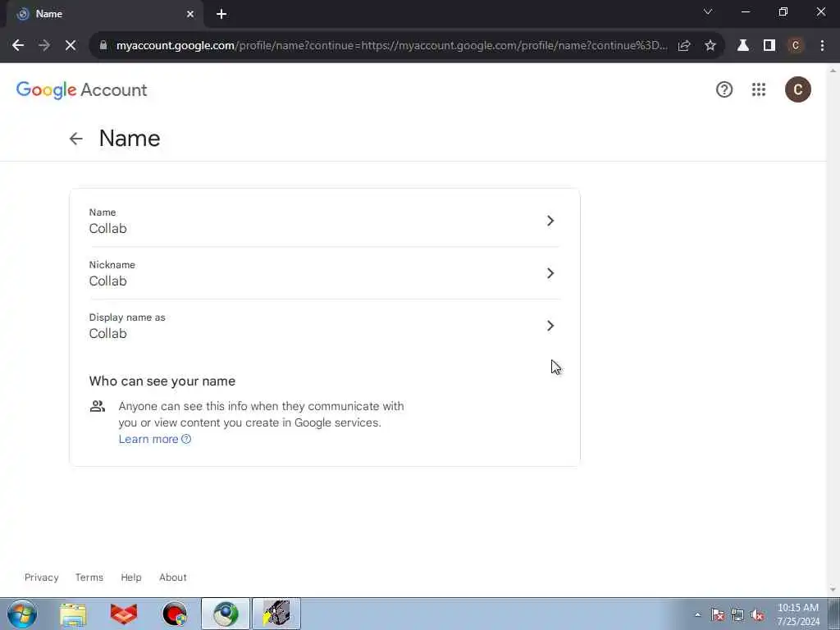Image resolution: width=840 pixels, height=630 pixels.
Task: Show hidden system tray icons arrow
Action: (x=697, y=615)
